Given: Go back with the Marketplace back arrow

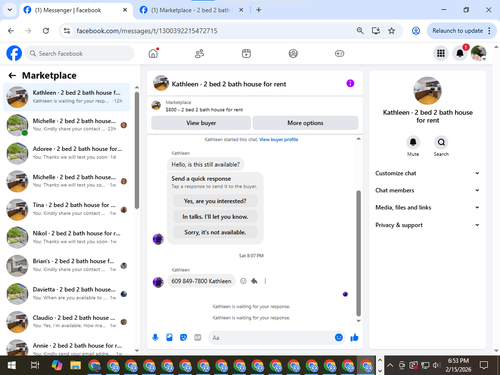Looking at the screenshot, I should tap(12, 76).
